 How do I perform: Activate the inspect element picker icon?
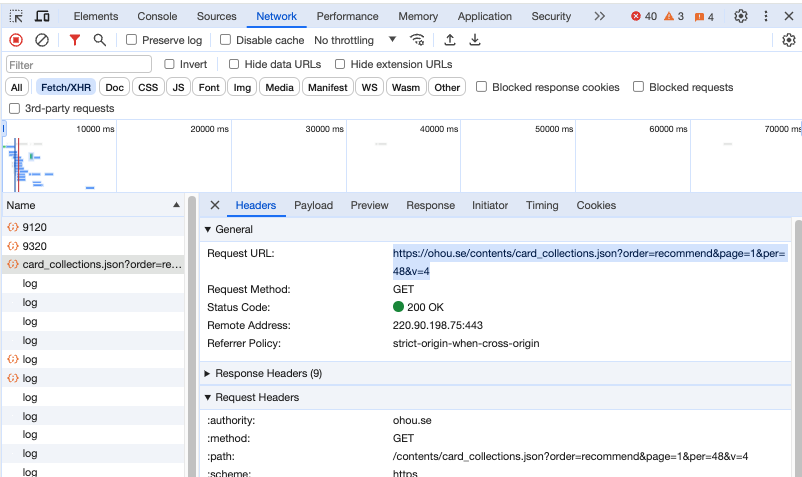click(x=16, y=16)
